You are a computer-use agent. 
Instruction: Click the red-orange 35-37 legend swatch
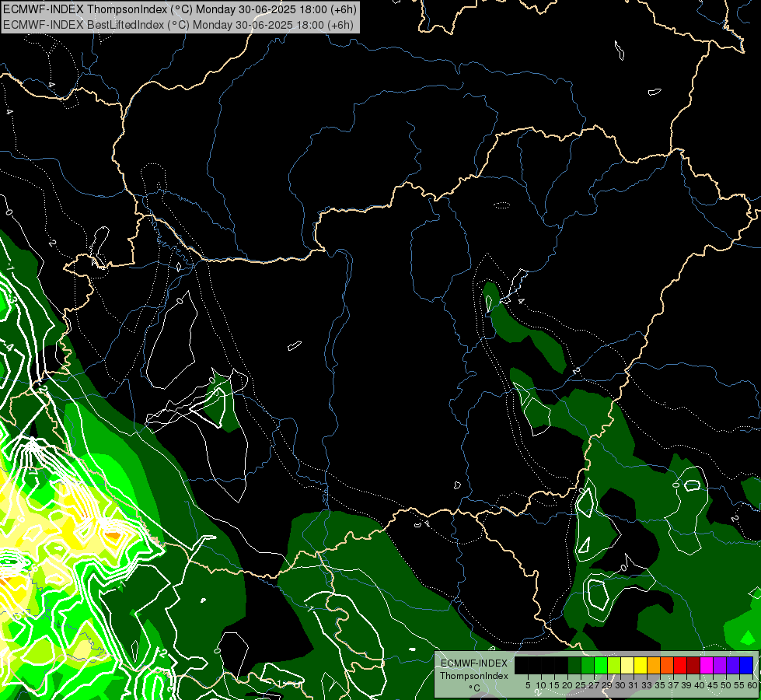click(667, 665)
